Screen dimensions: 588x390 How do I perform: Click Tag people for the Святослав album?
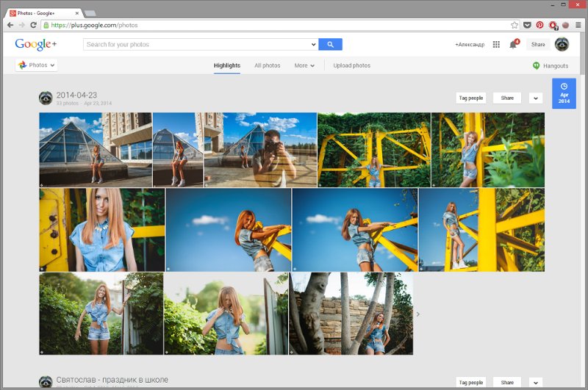pyautogui.click(x=471, y=383)
